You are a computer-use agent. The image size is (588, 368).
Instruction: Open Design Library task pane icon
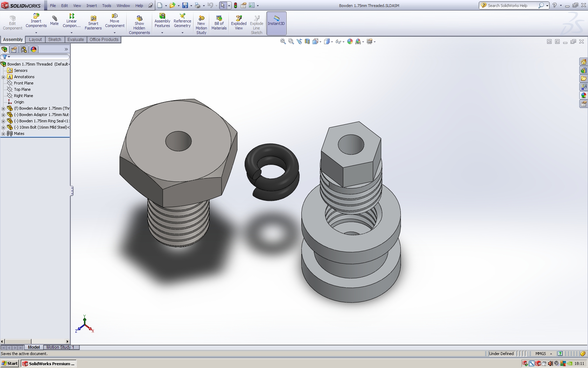(583, 70)
